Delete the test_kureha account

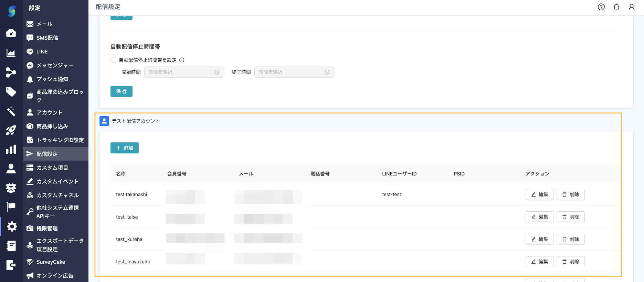point(570,239)
